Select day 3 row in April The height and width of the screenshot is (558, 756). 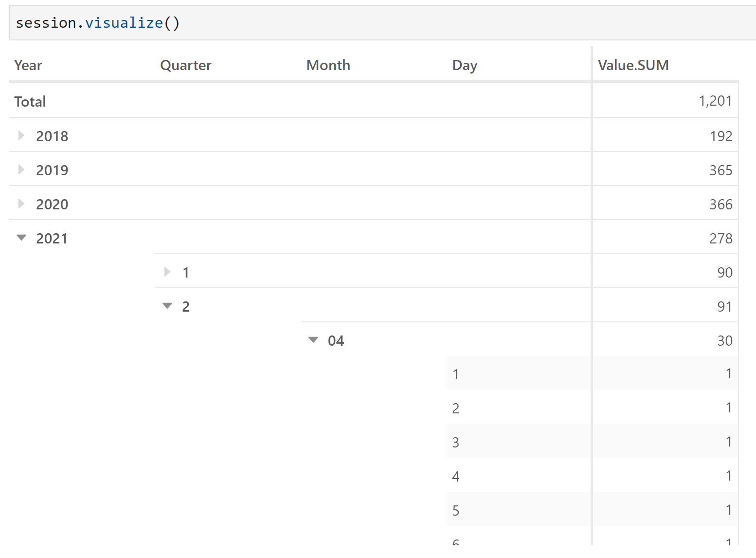593,441
